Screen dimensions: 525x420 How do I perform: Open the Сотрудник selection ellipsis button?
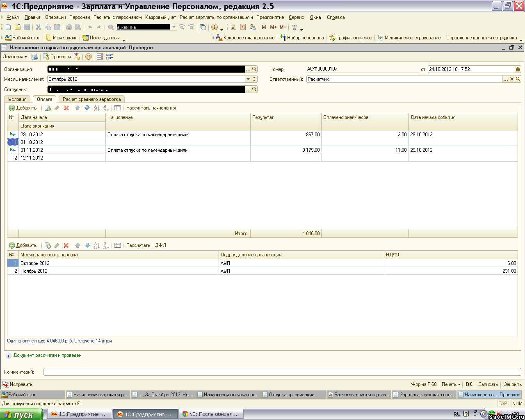click(248, 89)
